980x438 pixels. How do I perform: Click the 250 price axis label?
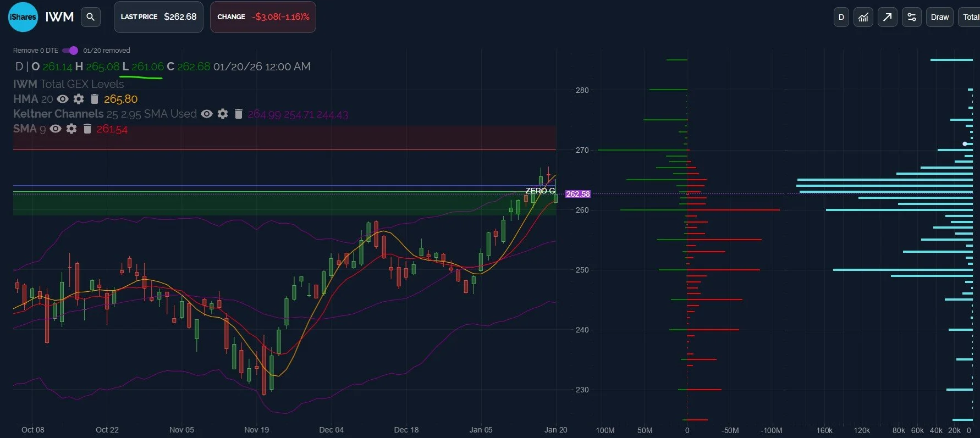(x=582, y=270)
